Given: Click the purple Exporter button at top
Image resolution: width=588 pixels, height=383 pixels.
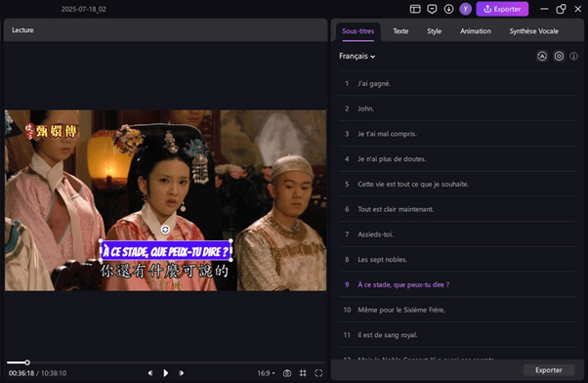Looking at the screenshot, I should (x=502, y=9).
